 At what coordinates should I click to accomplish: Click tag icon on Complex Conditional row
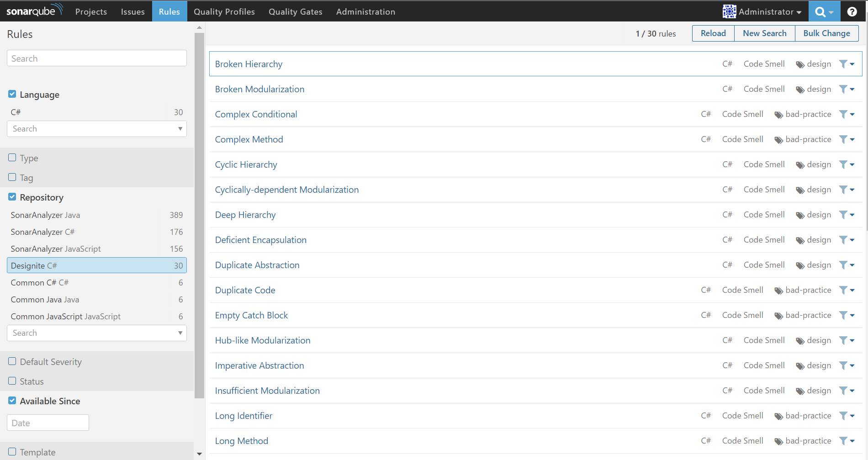click(778, 115)
